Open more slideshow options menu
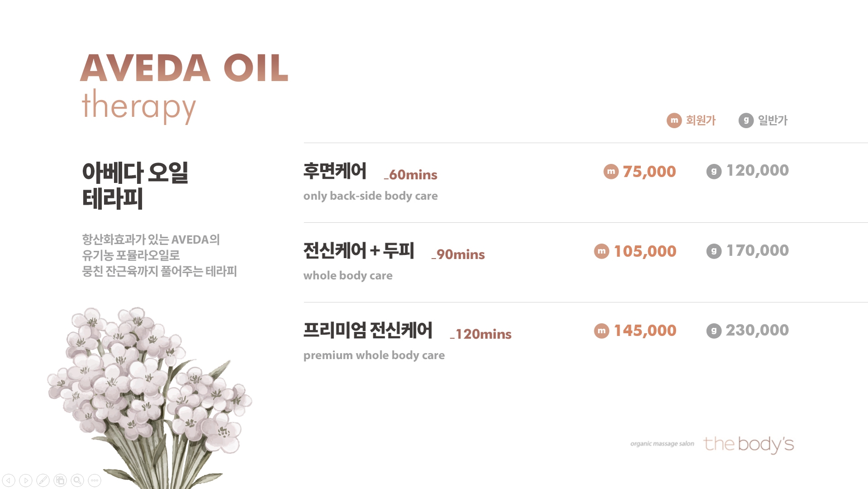This screenshot has width=868, height=489. [95, 480]
